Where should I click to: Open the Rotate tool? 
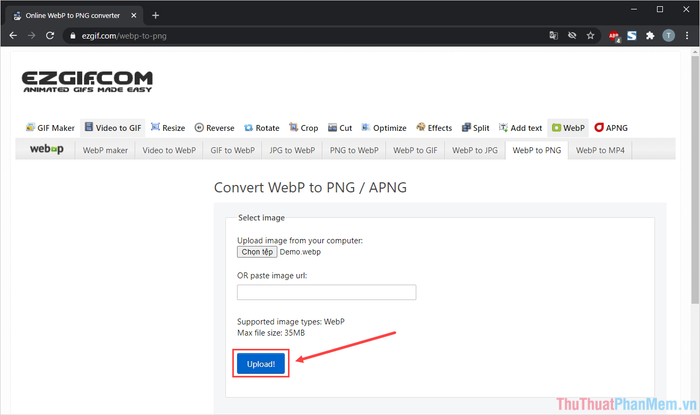(262, 128)
